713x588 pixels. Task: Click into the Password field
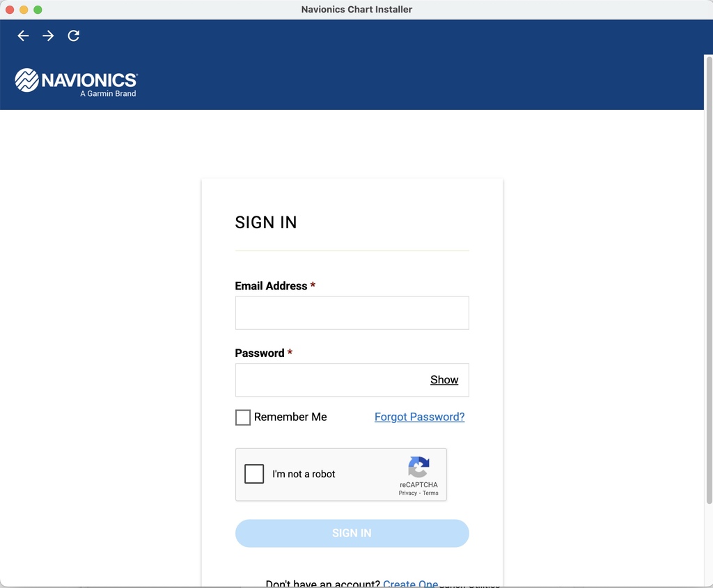(352, 380)
